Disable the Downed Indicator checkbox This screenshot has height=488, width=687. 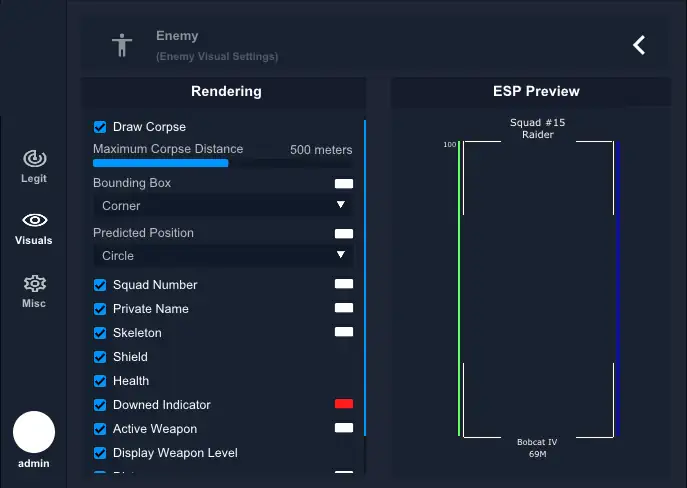(100, 405)
